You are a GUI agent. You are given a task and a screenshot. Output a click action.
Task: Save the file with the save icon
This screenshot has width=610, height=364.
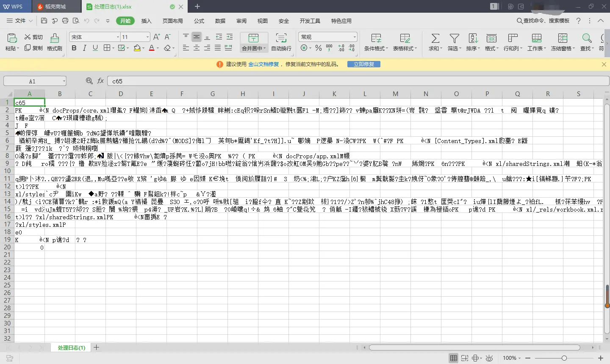point(44,21)
